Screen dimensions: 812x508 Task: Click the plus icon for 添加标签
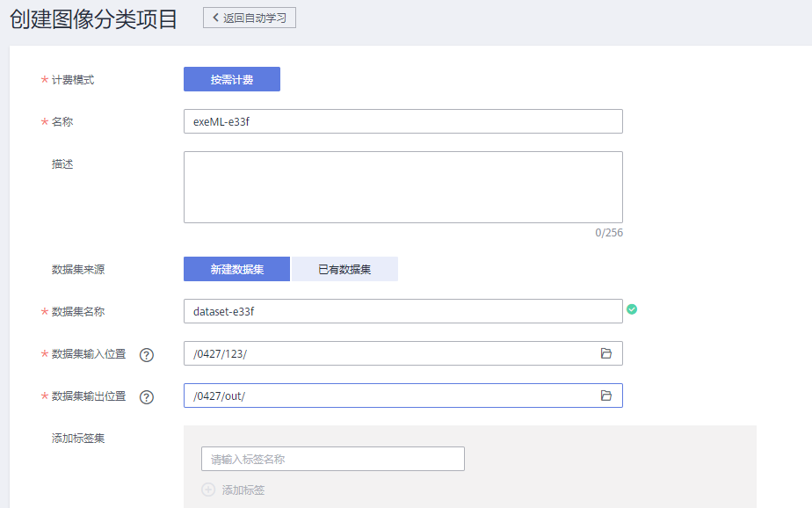coord(208,490)
